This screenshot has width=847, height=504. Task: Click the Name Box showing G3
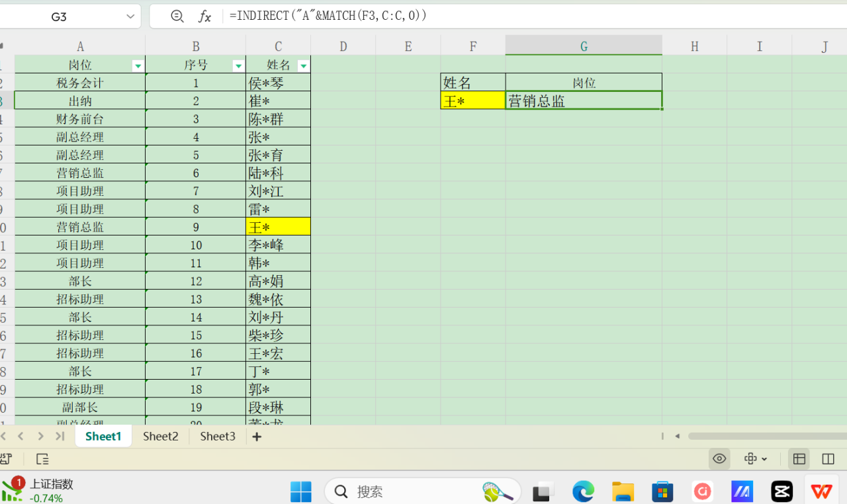click(59, 17)
